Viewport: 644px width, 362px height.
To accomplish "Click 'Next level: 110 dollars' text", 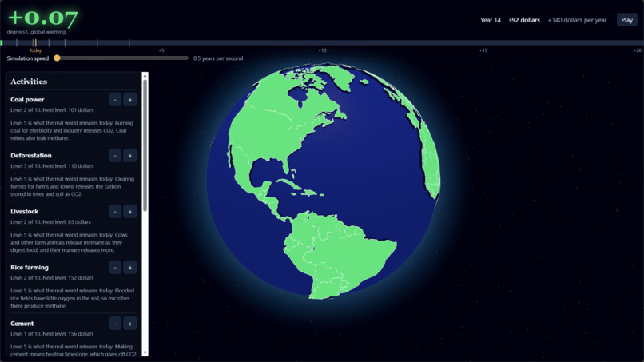I will click(68, 166).
